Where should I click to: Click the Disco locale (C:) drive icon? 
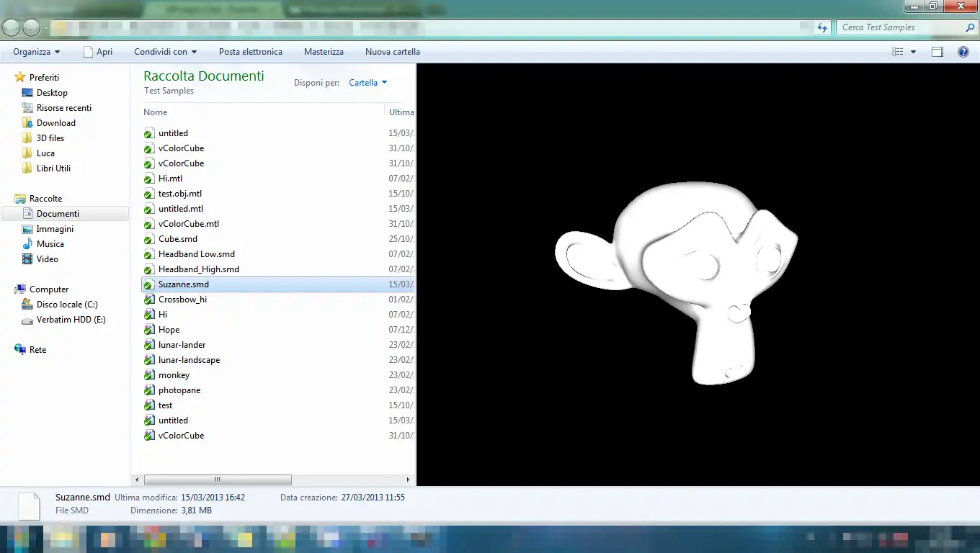click(27, 304)
